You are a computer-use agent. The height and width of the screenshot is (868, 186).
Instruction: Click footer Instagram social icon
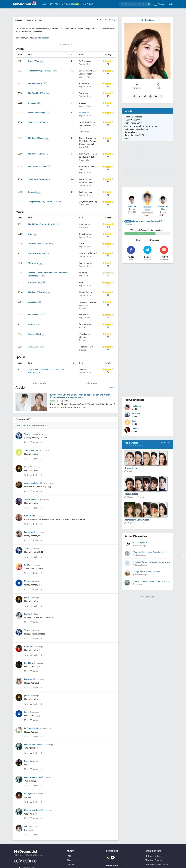pyautogui.click(x=25, y=861)
